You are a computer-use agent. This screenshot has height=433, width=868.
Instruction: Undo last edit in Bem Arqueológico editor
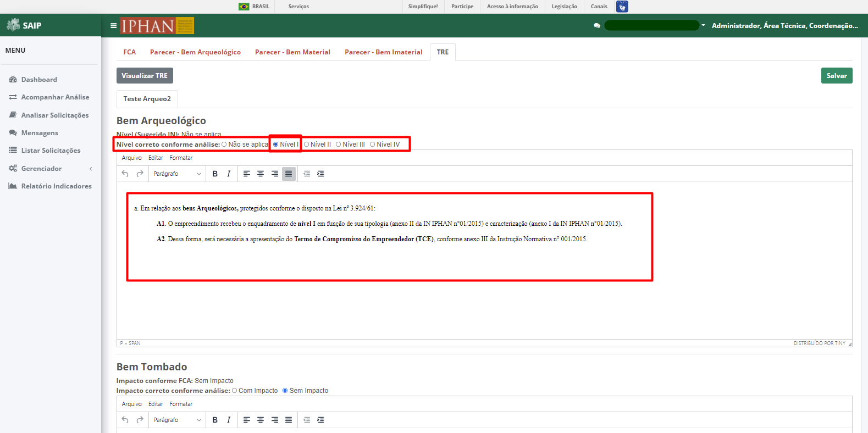click(125, 174)
